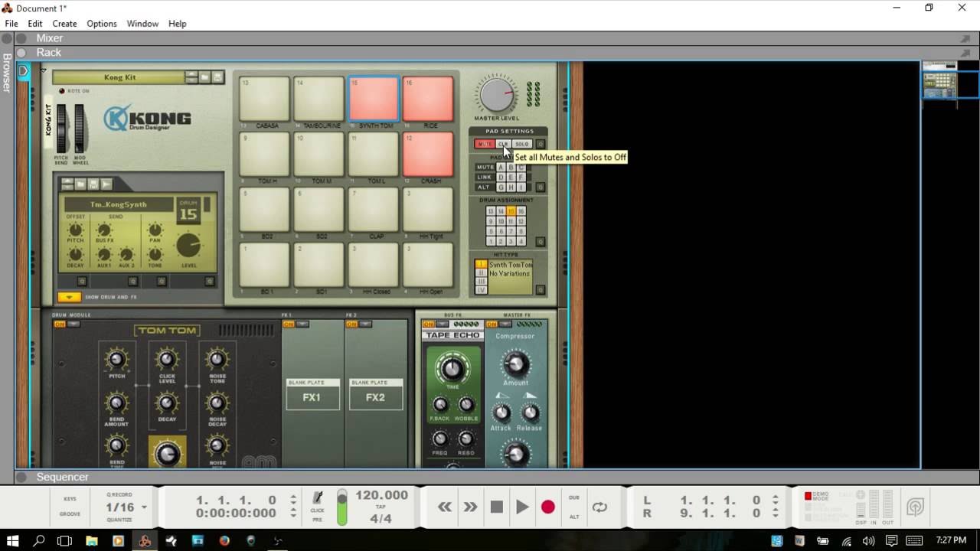Open the File menu

point(11,24)
